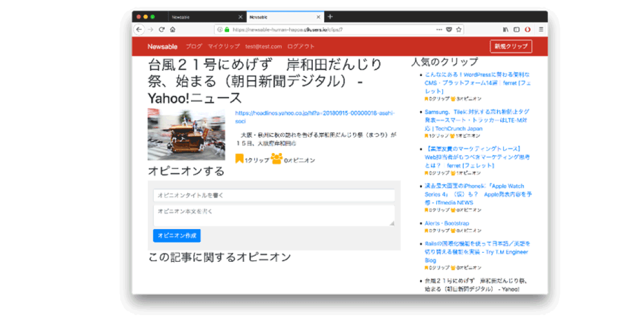
Task: Click the Newsable brand logo in navbar
Action: [162, 47]
